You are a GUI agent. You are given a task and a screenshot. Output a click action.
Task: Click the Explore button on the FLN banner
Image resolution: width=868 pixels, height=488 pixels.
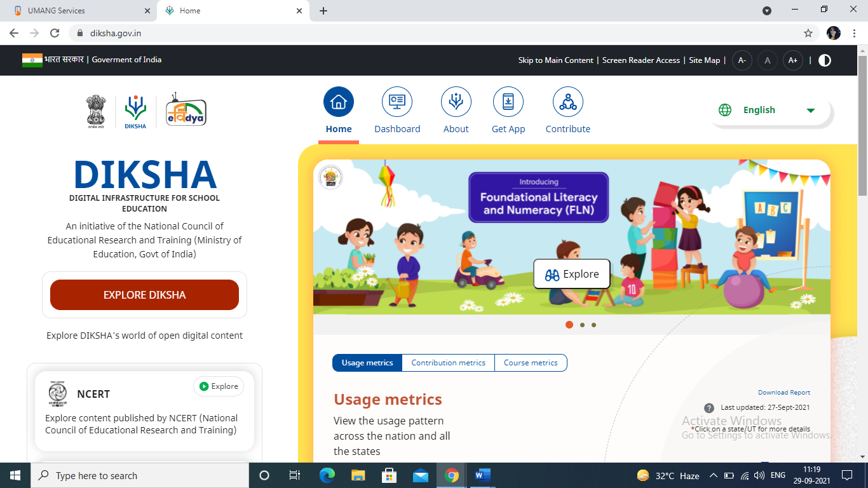571,274
